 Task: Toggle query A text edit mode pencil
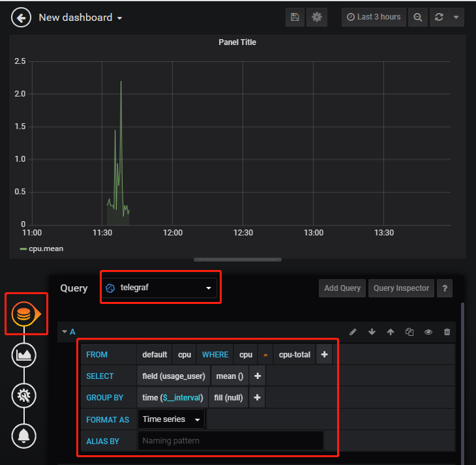[353, 332]
